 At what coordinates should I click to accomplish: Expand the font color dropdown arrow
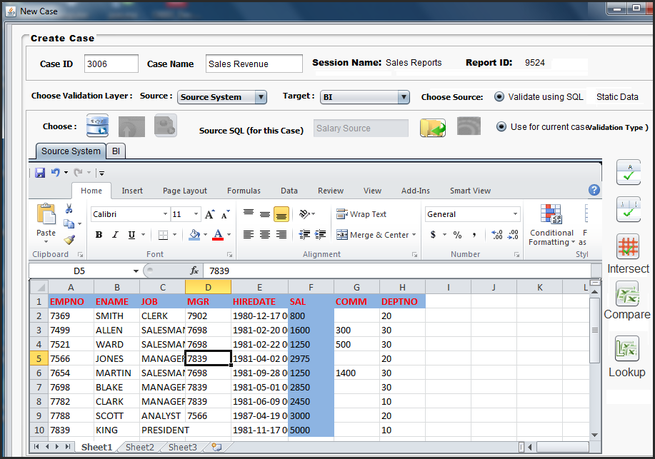[x=229, y=235]
